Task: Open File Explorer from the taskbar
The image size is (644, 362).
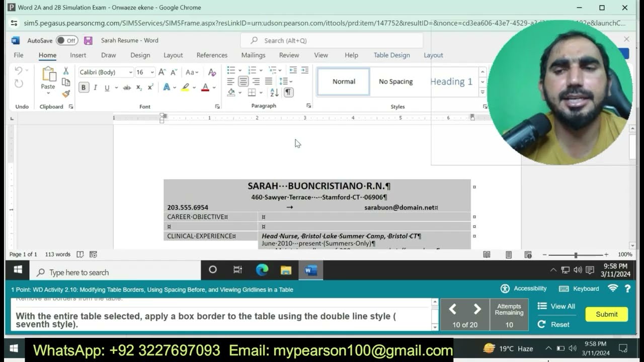Action: coord(286,270)
